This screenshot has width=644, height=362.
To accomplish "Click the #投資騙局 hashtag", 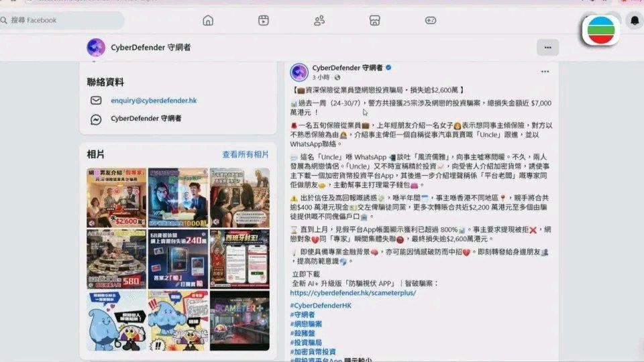I will pyautogui.click(x=306, y=343).
